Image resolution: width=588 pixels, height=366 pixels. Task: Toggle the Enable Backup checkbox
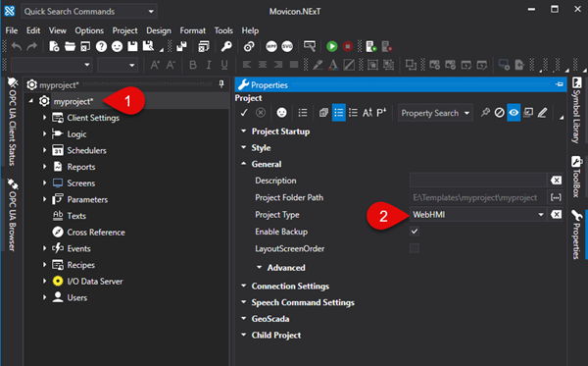415,232
